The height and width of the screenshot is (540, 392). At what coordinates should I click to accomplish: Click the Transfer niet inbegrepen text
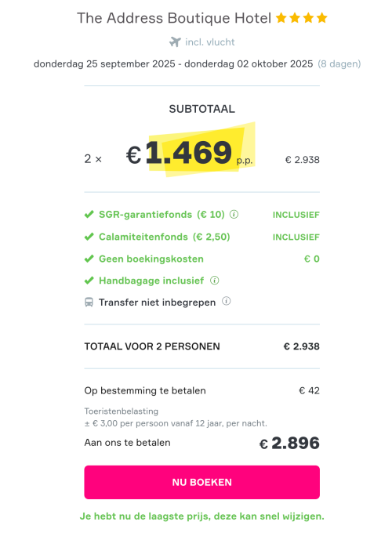coord(157,303)
